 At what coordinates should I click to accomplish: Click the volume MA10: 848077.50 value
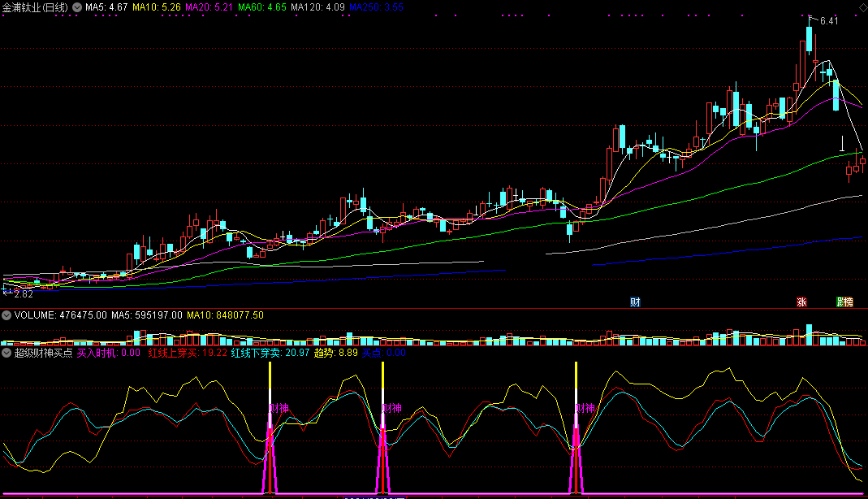point(225,315)
